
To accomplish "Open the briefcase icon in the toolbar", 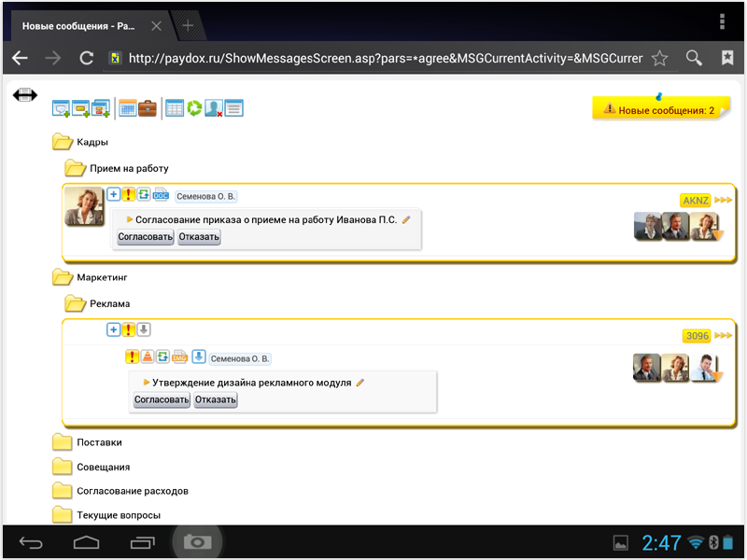I will [148, 108].
